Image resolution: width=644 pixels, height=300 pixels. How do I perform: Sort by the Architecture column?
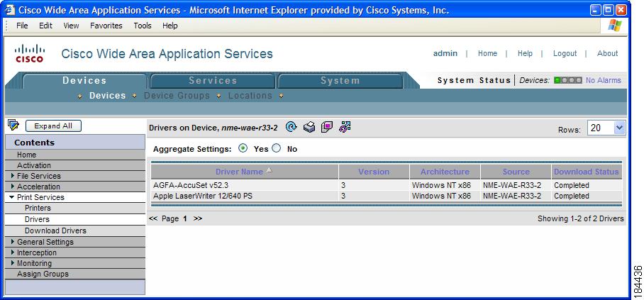point(445,172)
